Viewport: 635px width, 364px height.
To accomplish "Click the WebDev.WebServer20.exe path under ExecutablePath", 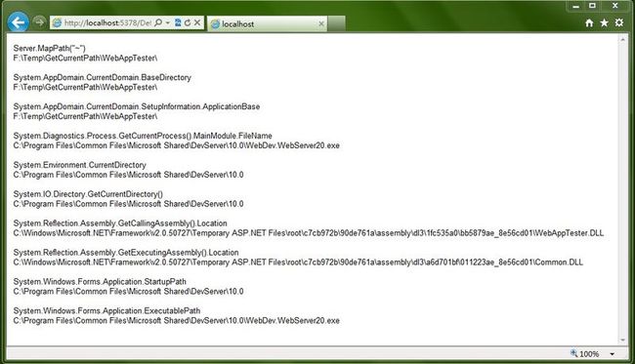I will (x=176, y=320).
